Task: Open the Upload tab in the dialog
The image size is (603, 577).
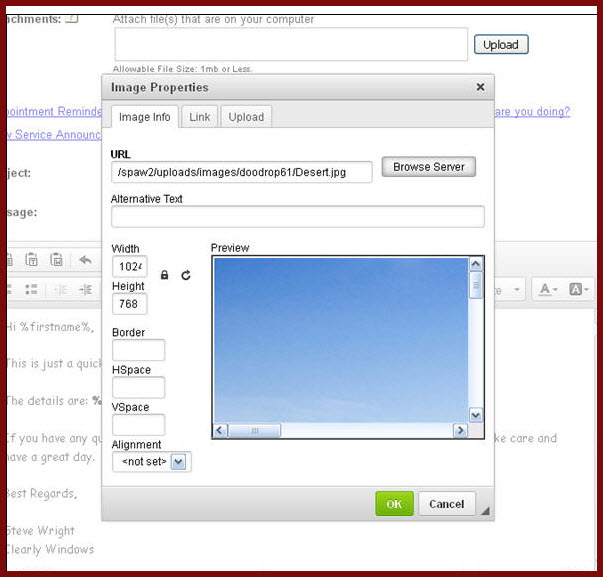Action: 246,117
